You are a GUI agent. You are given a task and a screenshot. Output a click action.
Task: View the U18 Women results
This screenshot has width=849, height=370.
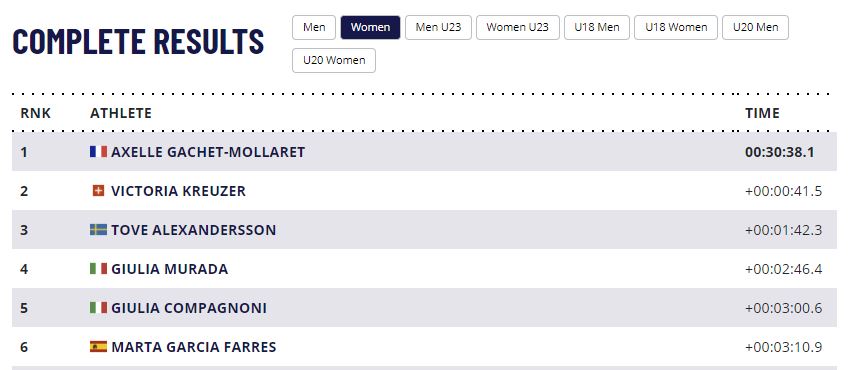676,28
